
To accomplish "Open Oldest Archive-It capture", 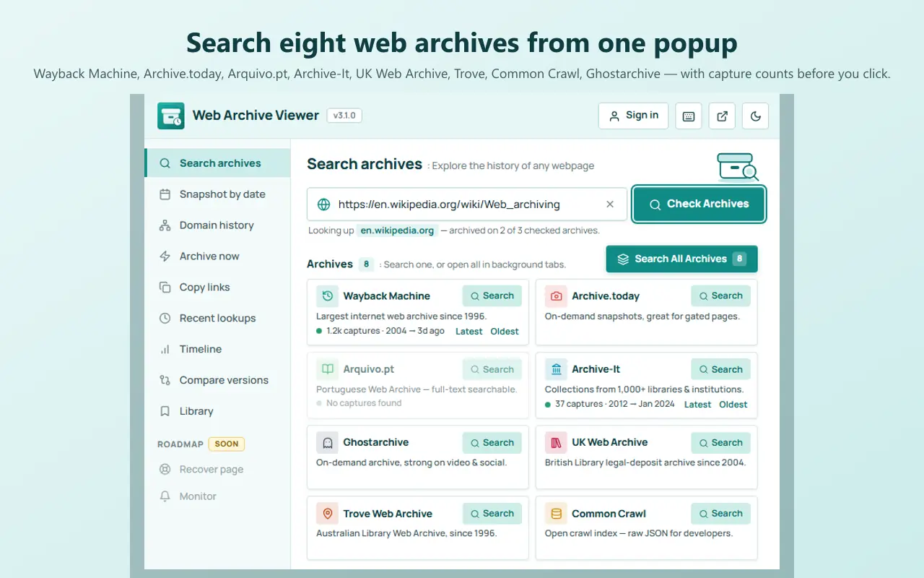I will pos(733,405).
